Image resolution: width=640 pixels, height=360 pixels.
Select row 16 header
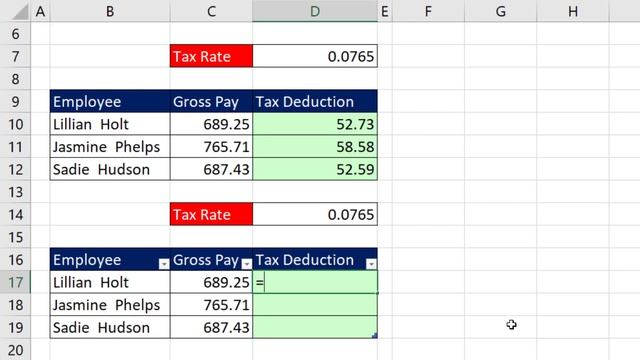point(15,260)
